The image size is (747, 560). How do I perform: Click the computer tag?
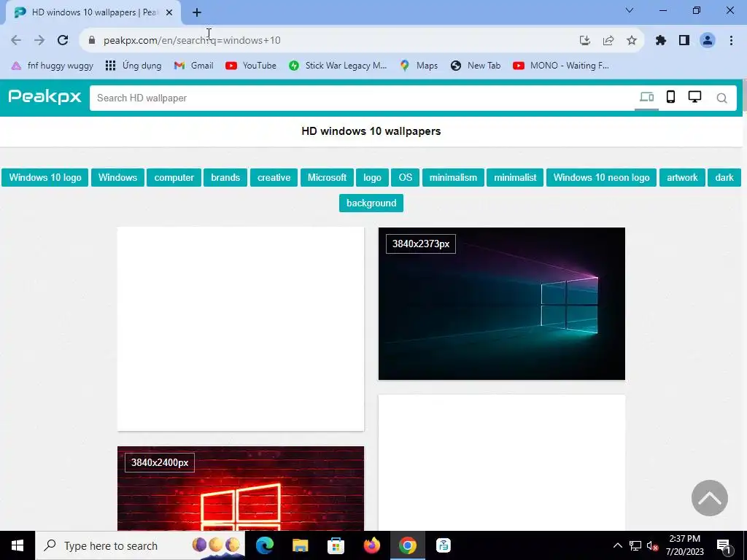point(174,178)
